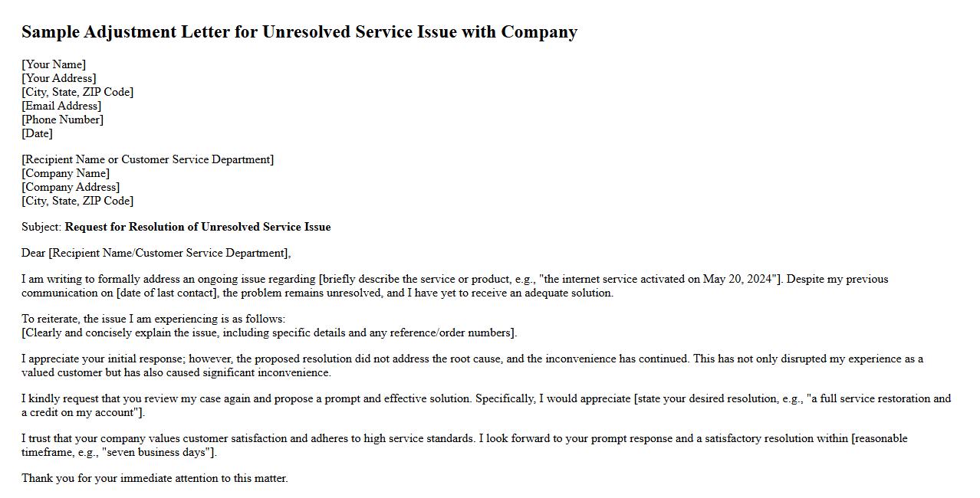
Task: Click the [Company Address] placeholder
Action: coord(71,187)
